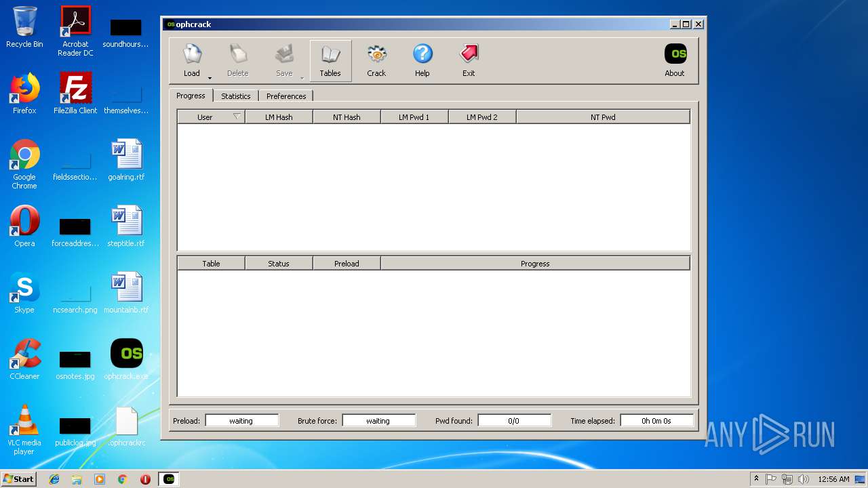
Task: Select Acrobat Reader DC desktop icon
Action: [75, 31]
